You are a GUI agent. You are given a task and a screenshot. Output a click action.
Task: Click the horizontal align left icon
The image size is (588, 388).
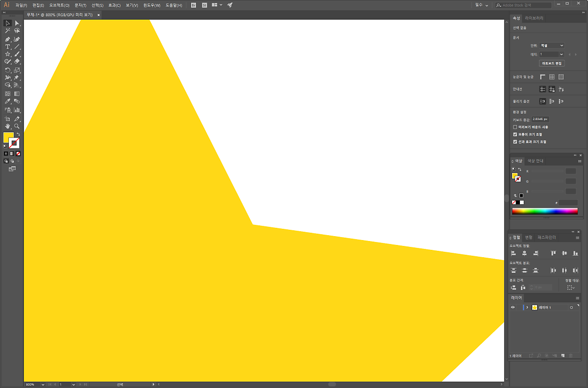click(514, 253)
